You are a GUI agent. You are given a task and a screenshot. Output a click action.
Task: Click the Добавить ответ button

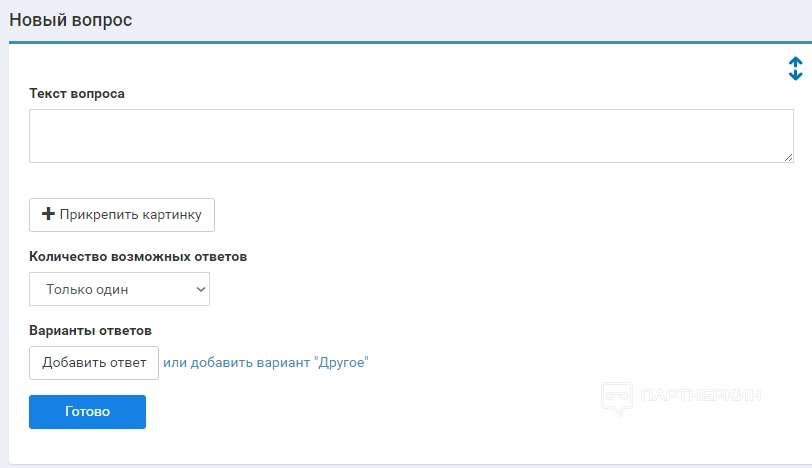(94, 362)
